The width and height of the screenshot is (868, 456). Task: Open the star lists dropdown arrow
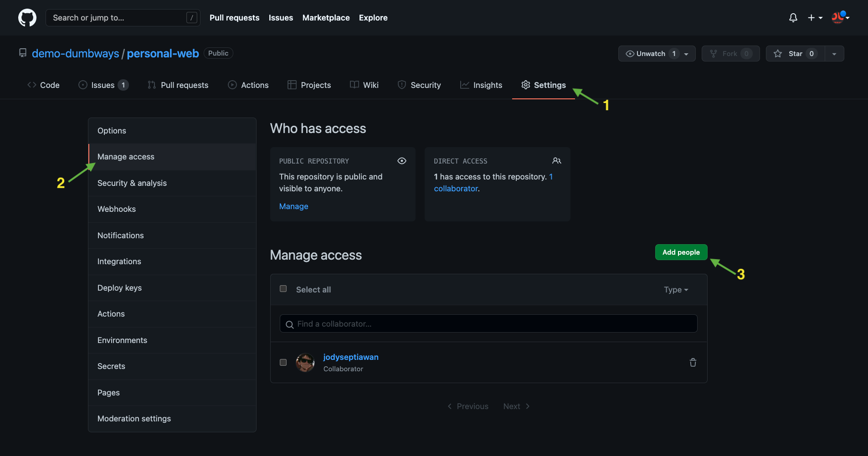834,54
